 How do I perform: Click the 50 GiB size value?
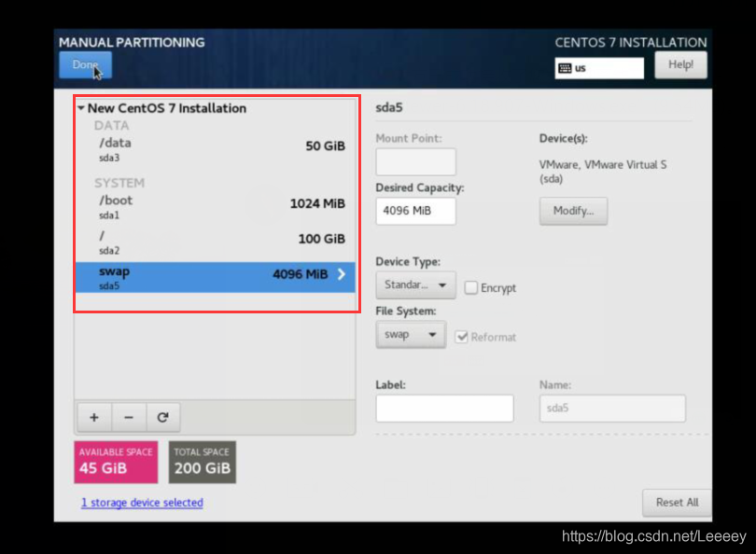point(325,146)
